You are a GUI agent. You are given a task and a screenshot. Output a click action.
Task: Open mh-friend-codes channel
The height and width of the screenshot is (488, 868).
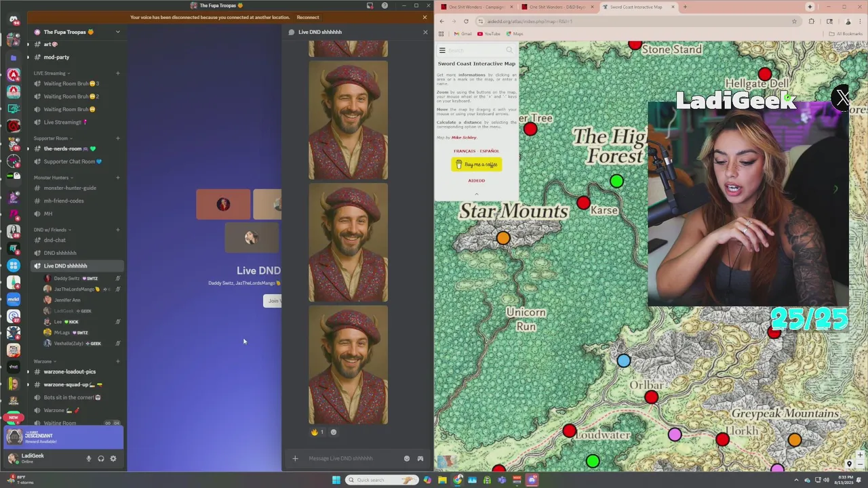77,201
